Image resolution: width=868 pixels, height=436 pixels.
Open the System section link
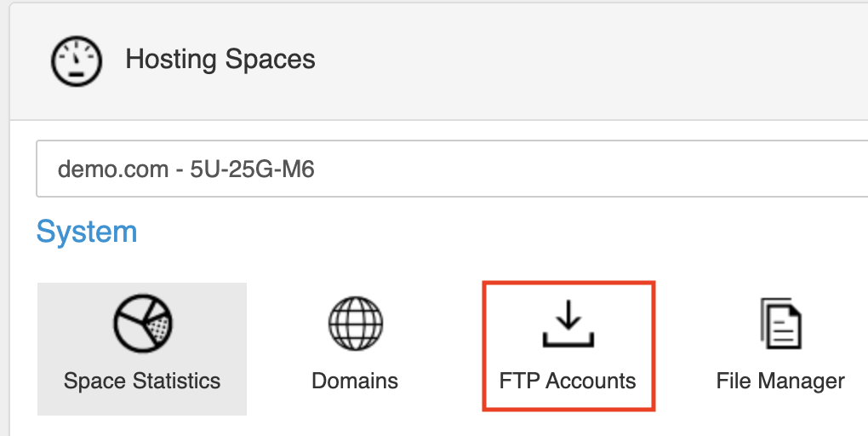point(87,232)
